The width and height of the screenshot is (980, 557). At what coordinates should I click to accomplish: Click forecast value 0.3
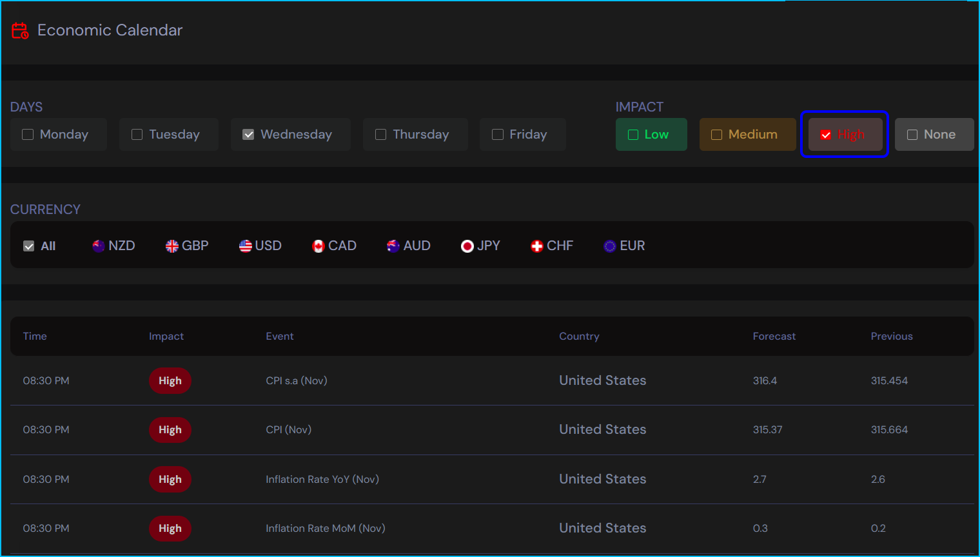[x=760, y=529]
